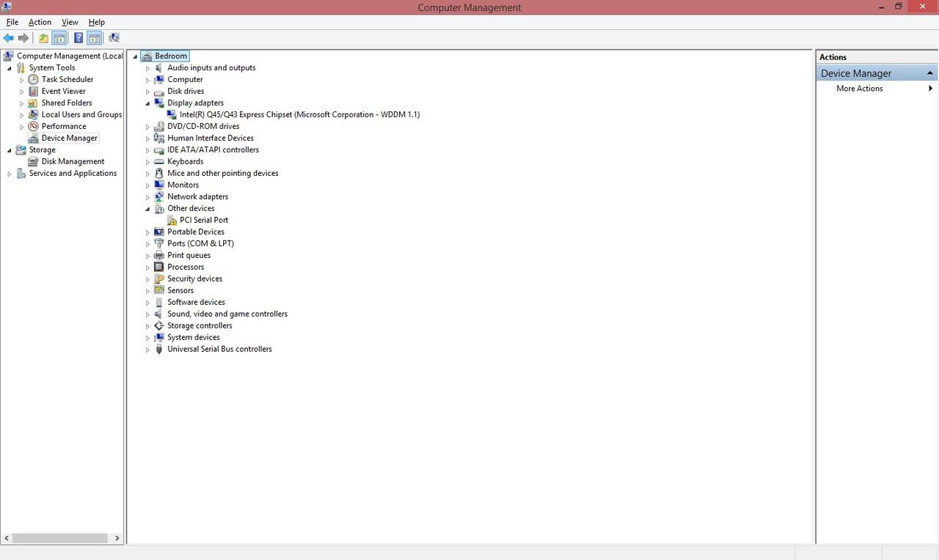Click the Network adapters icon
Viewport: 939px width, 560px height.
click(x=159, y=196)
